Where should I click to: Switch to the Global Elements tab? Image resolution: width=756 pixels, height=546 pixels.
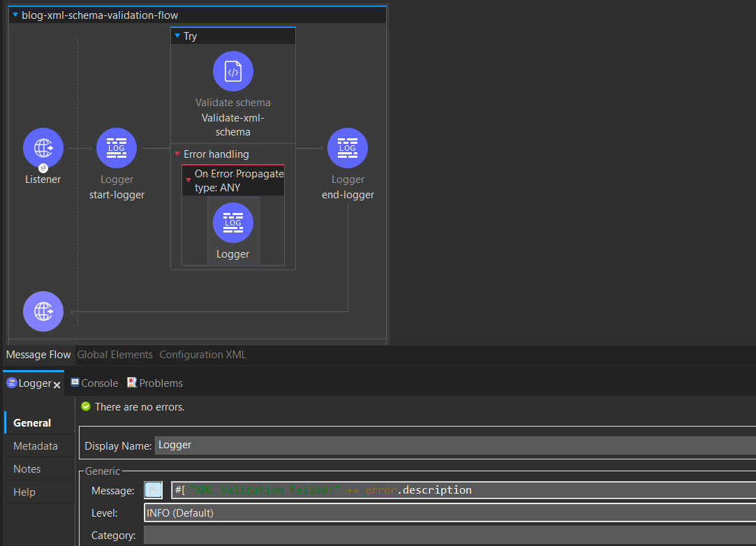(x=114, y=355)
